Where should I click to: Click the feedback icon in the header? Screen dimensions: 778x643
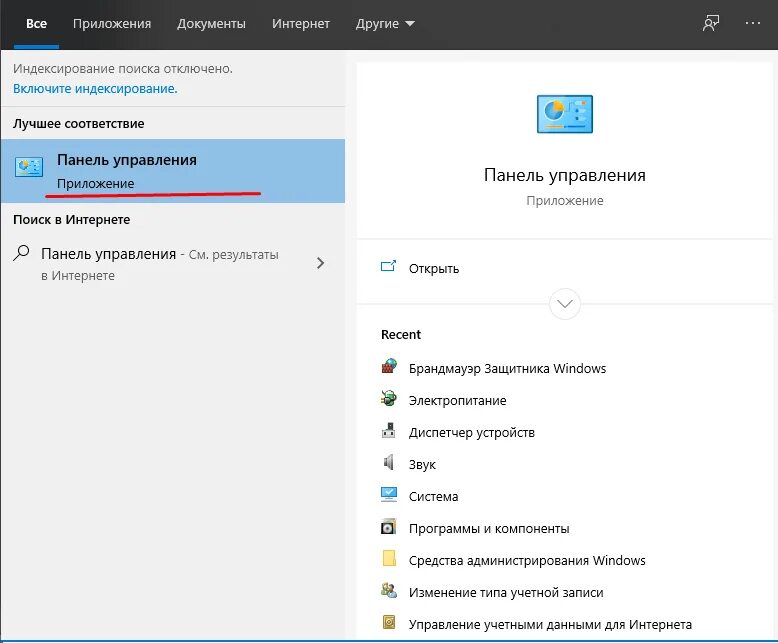coord(711,23)
